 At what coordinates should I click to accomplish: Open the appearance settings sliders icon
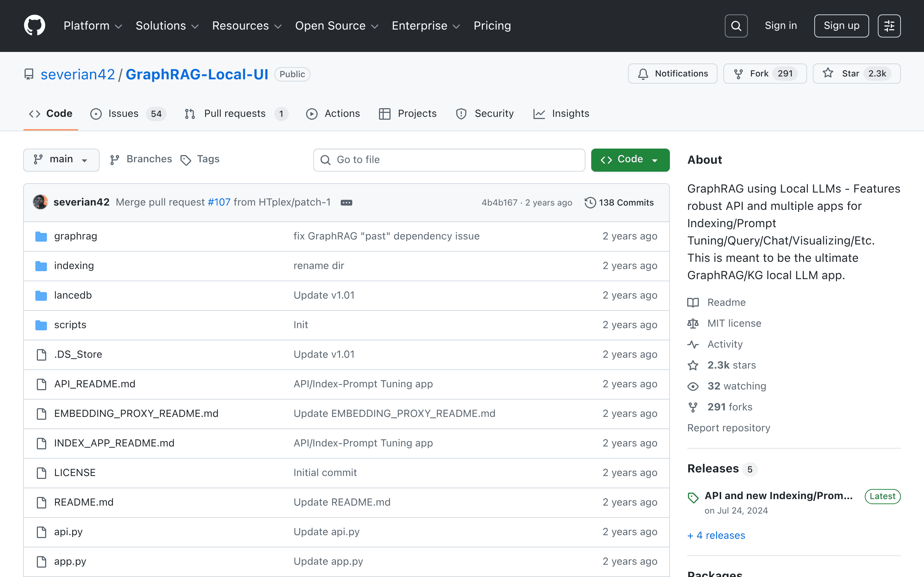[x=889, y=26]
